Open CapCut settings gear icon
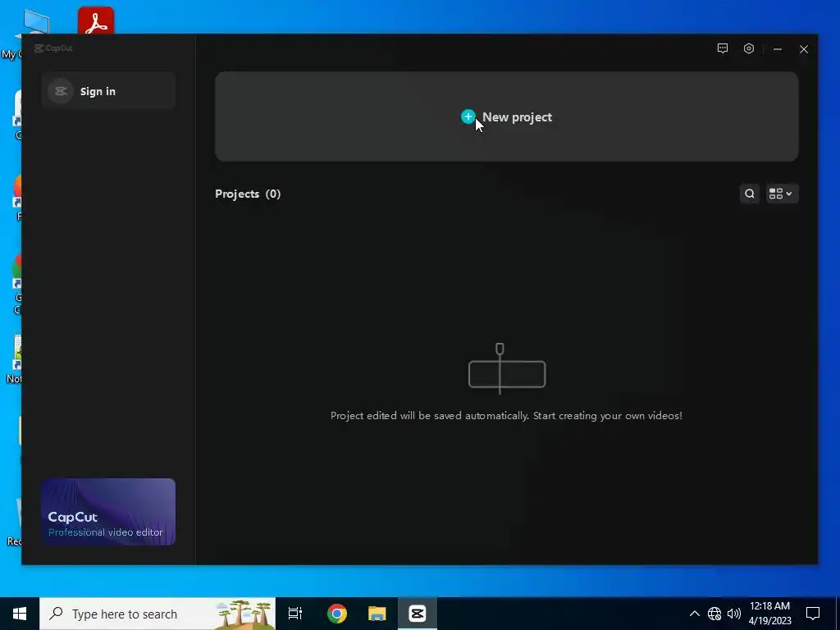Screen dimensions: 840x630 pos(748,48)
